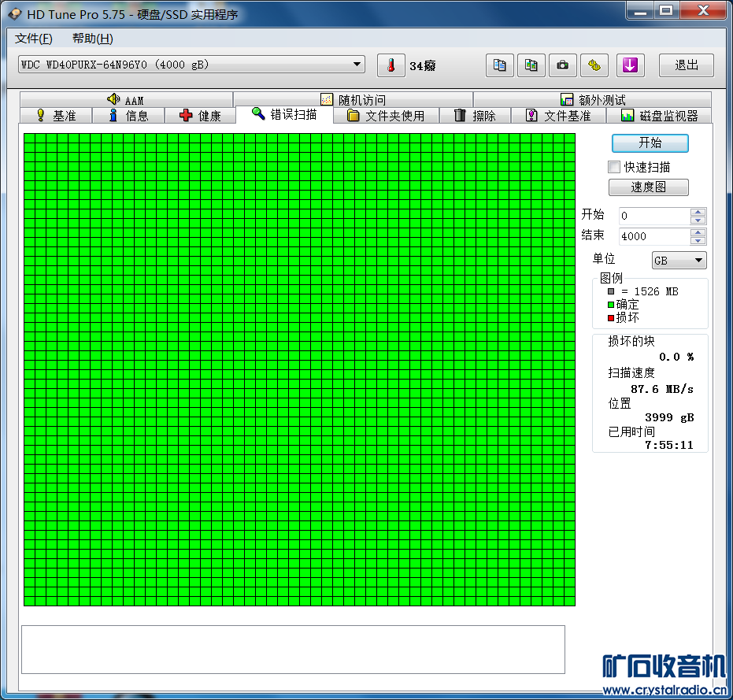Enable the 快速扫描 checkbox
The image size is (733, 700).
point(614,167)
